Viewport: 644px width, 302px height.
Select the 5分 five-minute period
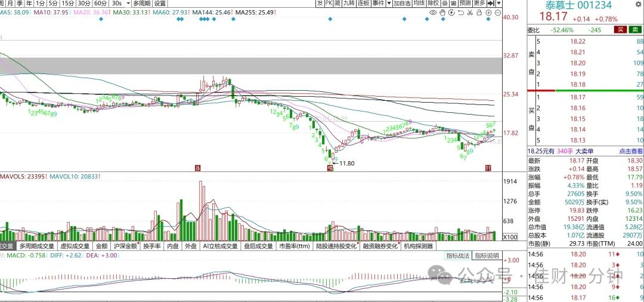[x=52, y=4]
